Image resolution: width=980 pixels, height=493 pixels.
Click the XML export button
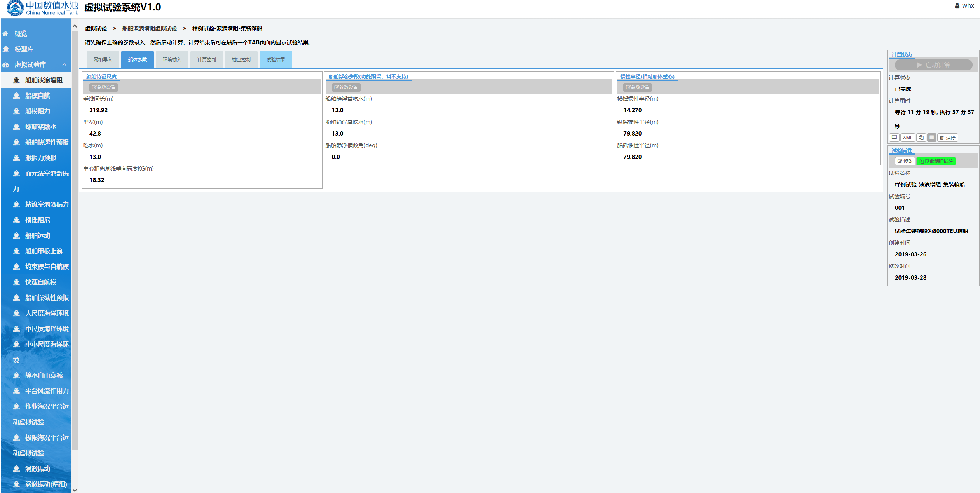tap(908, 138)
